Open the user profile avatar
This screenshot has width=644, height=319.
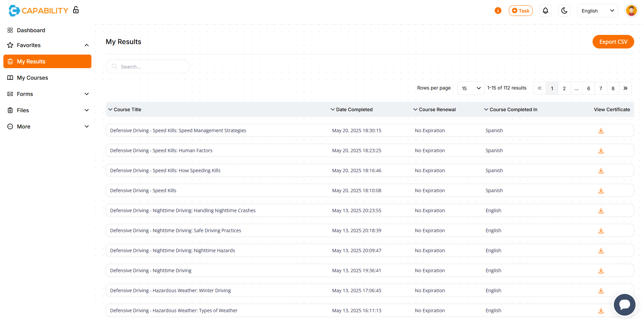tap(631, 11)
